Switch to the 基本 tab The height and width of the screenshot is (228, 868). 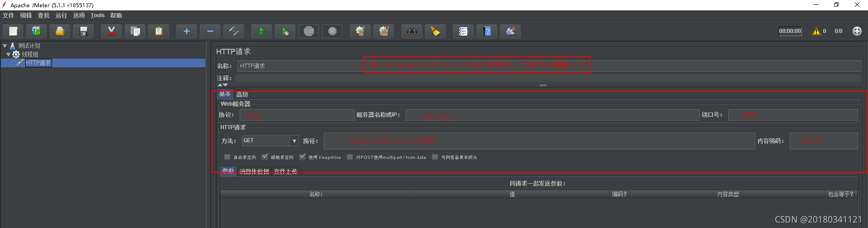pyautogui.click(x=225, y=94)
